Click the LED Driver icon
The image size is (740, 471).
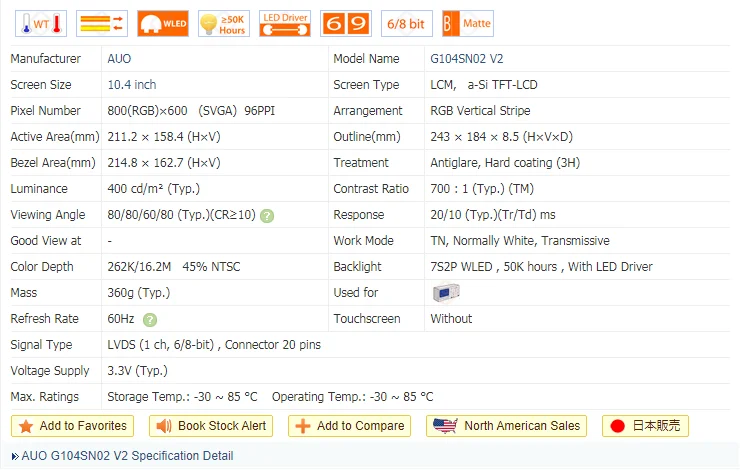pyautogui.click(x=285, y=24)
